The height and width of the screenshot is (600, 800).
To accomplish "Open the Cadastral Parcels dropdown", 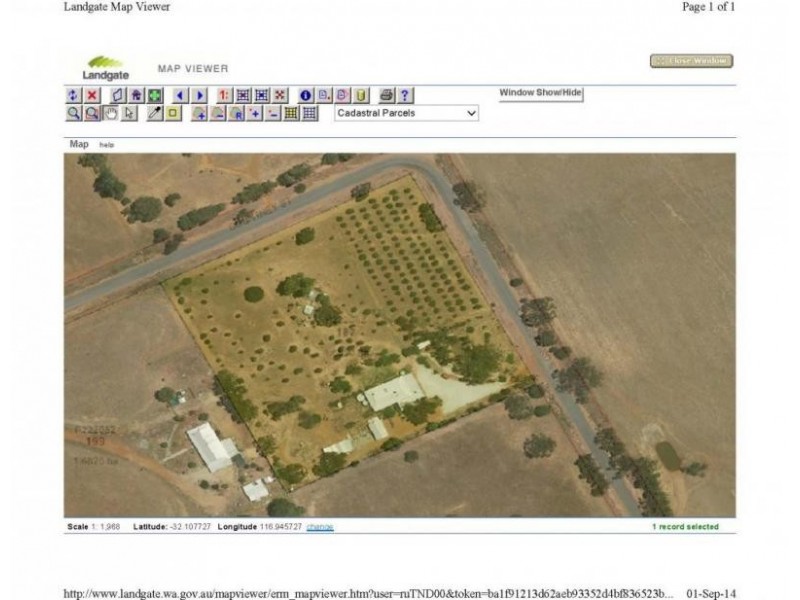I will click(405, 113).
